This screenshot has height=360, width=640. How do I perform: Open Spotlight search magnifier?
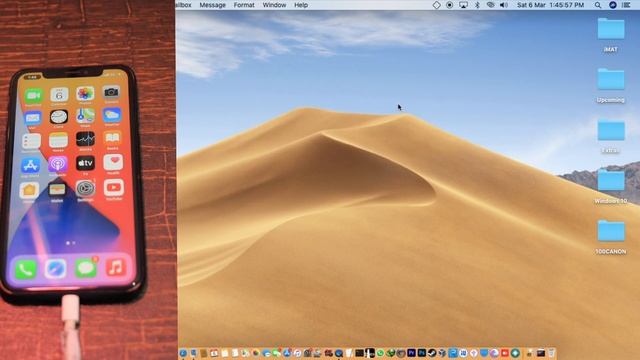click(x=598, y=5)
